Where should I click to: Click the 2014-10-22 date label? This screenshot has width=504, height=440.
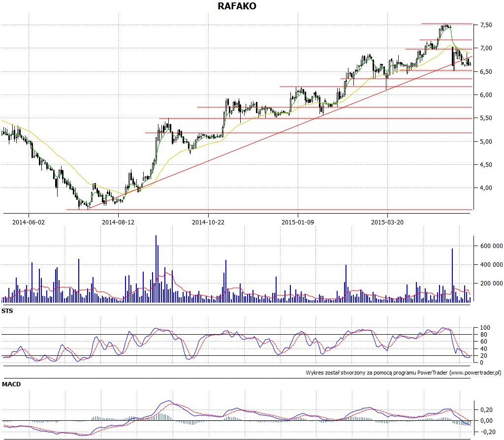208,222
